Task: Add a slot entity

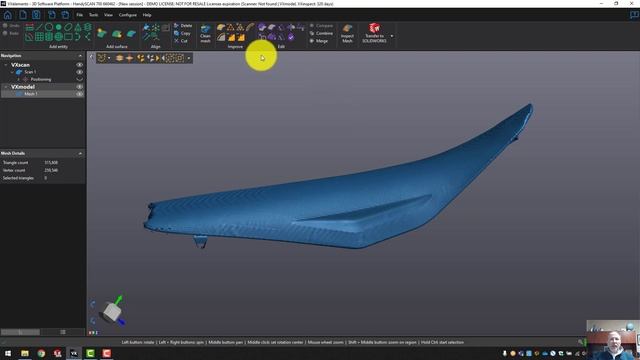Action: point(68,27)
